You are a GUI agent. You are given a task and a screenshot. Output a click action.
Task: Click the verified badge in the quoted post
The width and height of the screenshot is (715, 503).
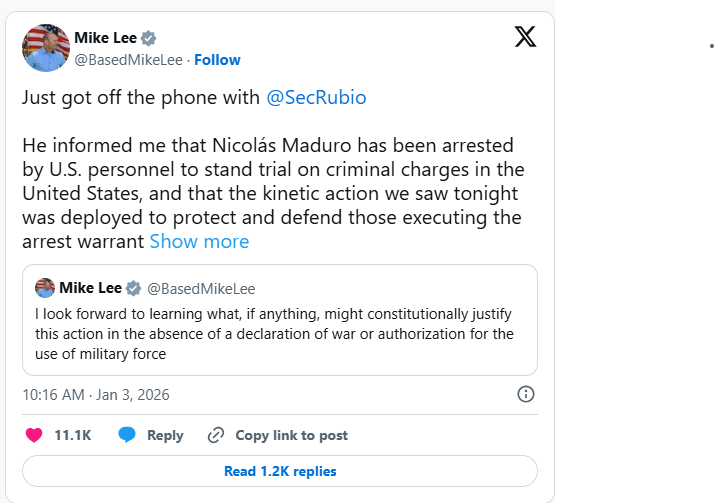[133, 288]
